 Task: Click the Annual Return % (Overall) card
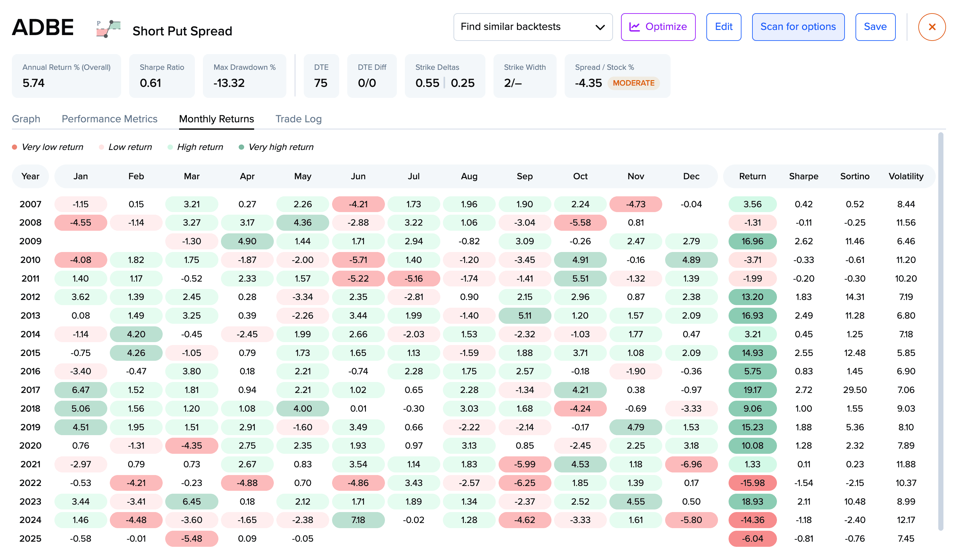pos(66,76)
